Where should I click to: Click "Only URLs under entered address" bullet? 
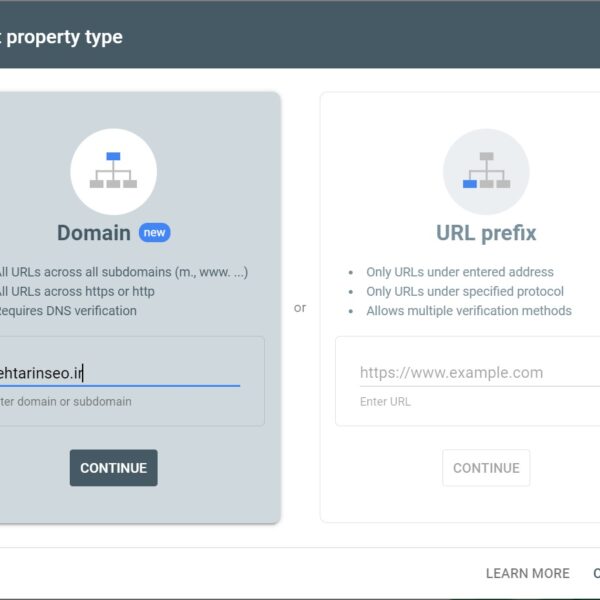click(459, 272)
